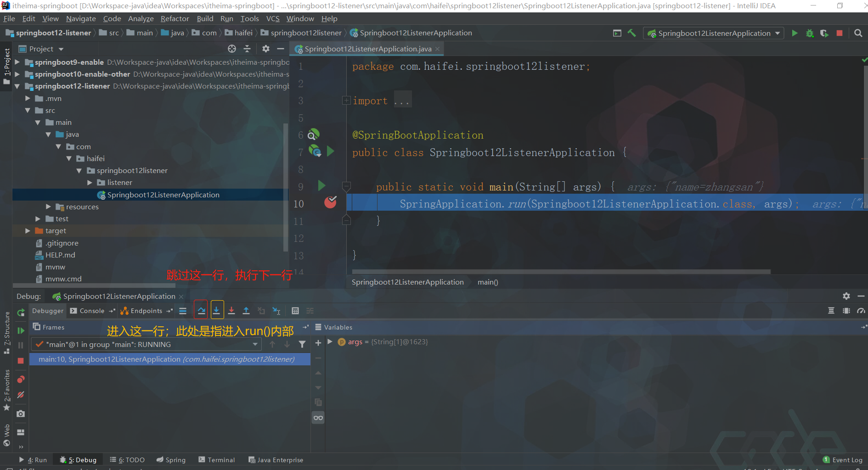The image size is (868, 470).
Task: Expand the springboot9-enable module
Action: coord(17,62)
